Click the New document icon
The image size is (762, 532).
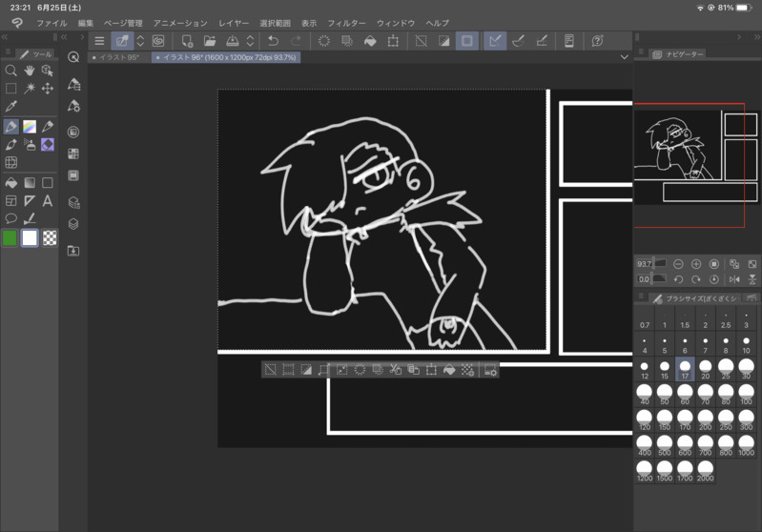pos(187,41)
